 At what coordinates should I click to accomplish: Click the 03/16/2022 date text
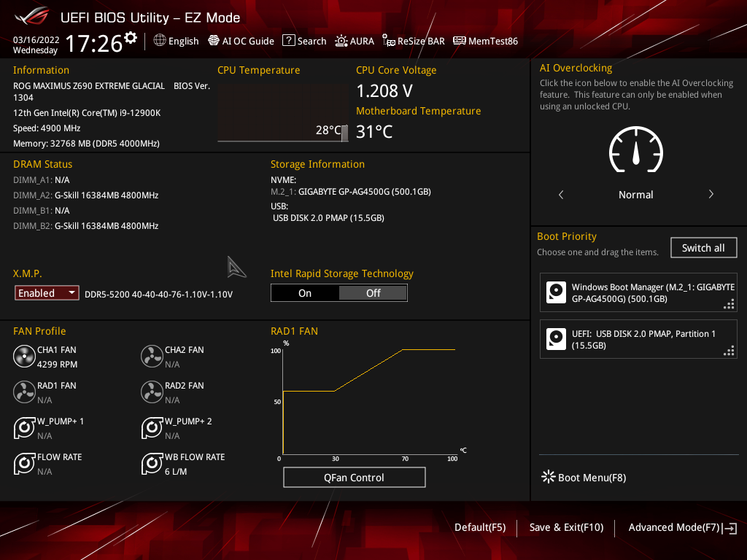pyautogui.click(x=36, y=39)
